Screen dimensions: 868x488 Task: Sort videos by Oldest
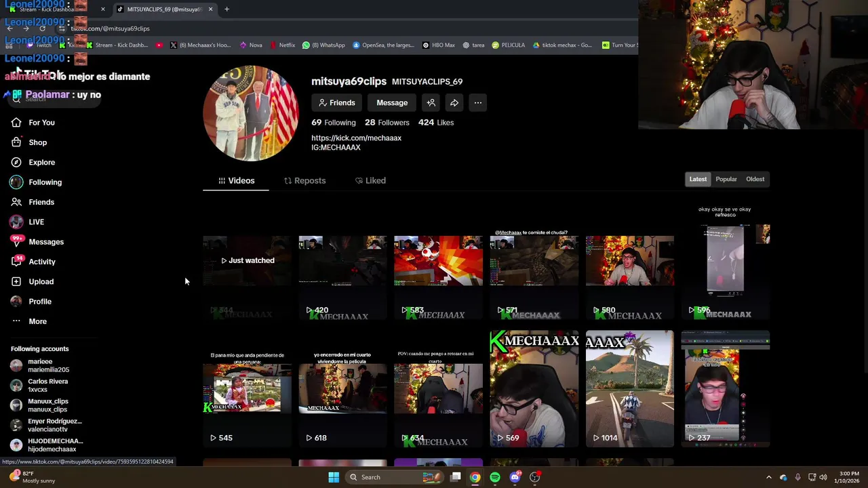coord(755,180)
